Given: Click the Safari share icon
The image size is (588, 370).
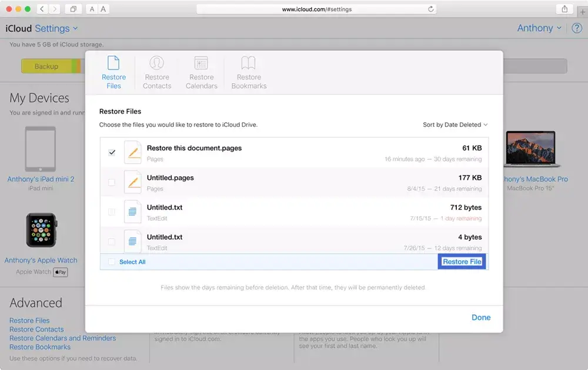Looking at the screenshot, I should point(564,9).
